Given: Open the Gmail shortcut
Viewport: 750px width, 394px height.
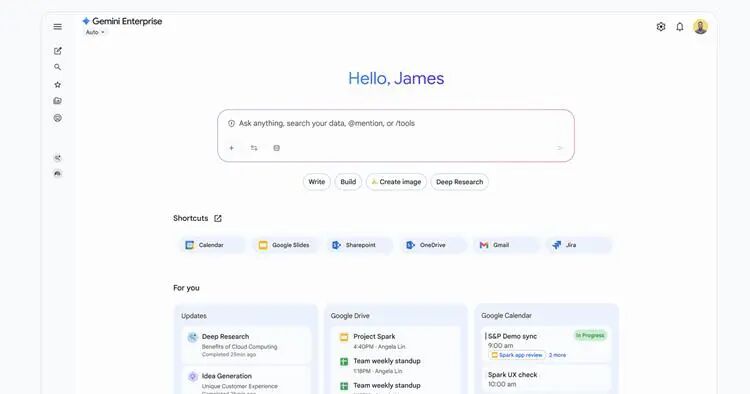Looking at the screenshot, I should coord(506,245).
